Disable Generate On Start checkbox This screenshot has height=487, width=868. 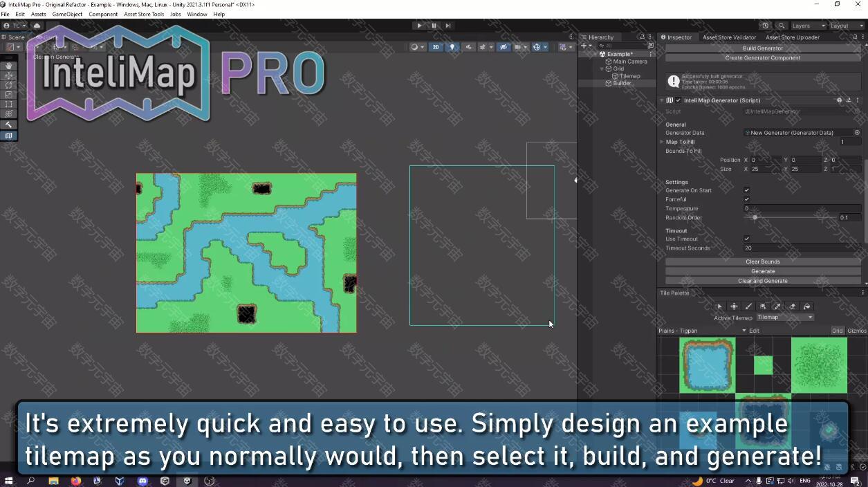point(746,190)
